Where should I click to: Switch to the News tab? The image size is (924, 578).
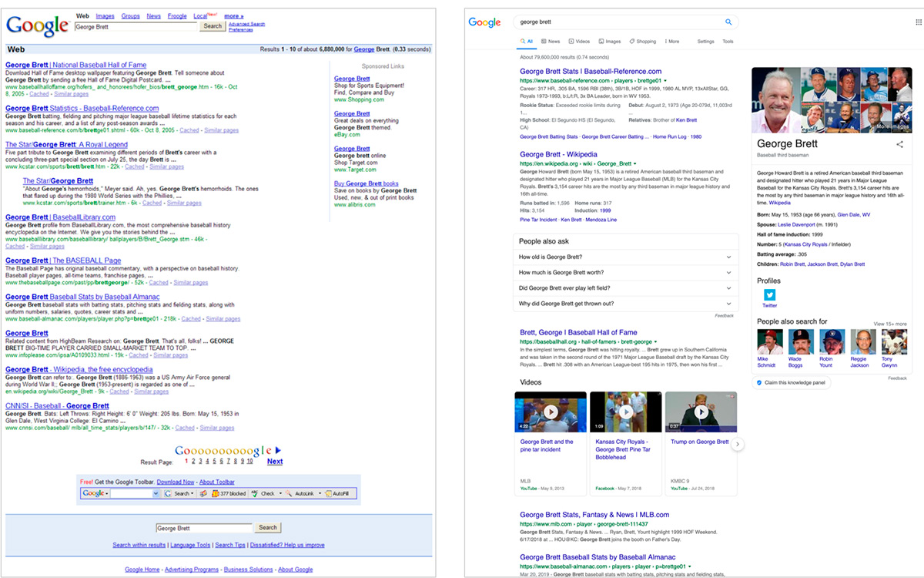pyautogui.click(x=550, y=42)
